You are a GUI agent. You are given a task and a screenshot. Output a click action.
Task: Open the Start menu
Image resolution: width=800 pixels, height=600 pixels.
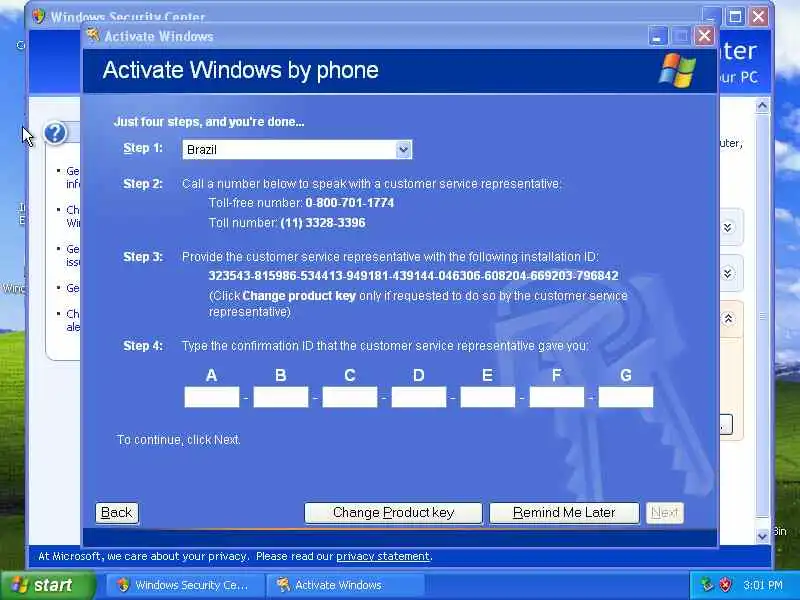tap(47, 585)
